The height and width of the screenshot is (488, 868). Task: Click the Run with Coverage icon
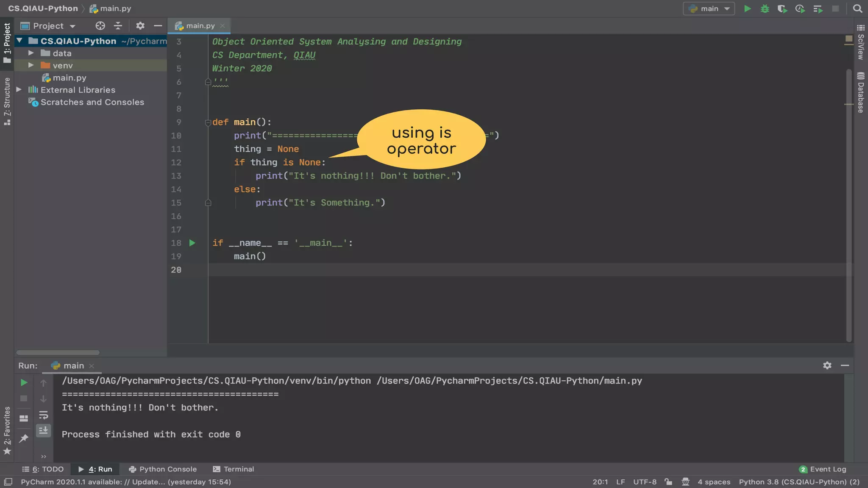pyautogui.click(x=782, y=9)
